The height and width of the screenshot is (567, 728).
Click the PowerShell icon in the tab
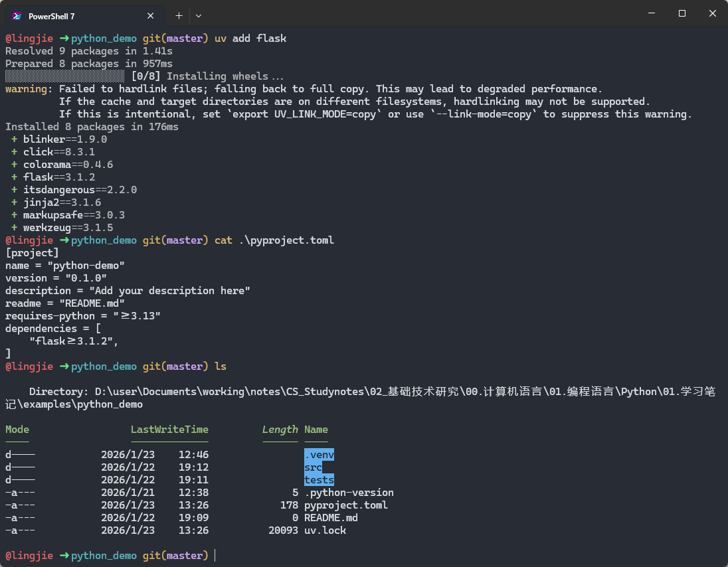pos(17,16)
